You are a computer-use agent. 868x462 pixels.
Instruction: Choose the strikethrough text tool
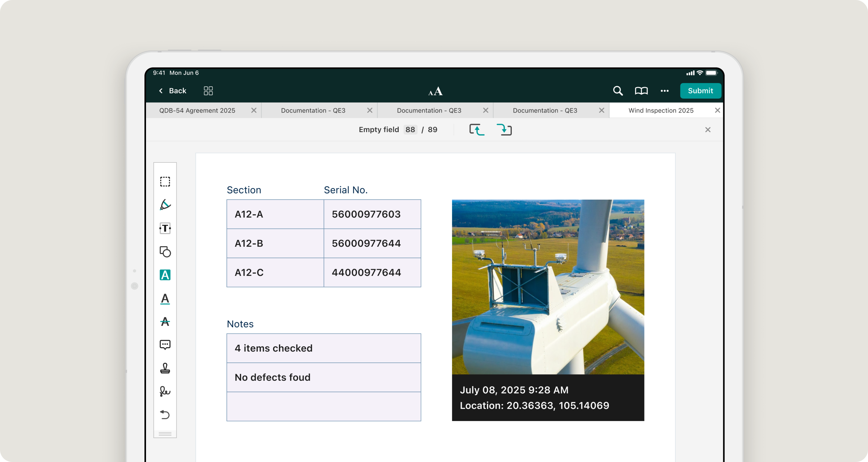pos(165,322)
